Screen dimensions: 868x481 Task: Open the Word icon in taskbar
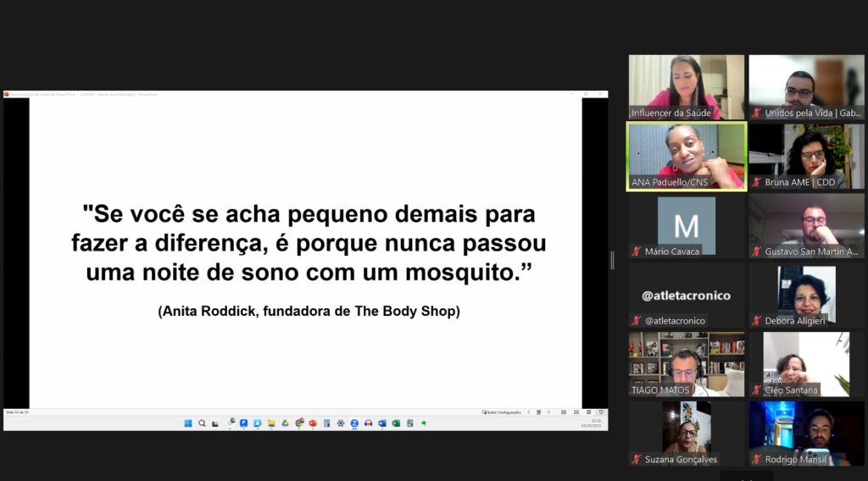coord(381,423)
